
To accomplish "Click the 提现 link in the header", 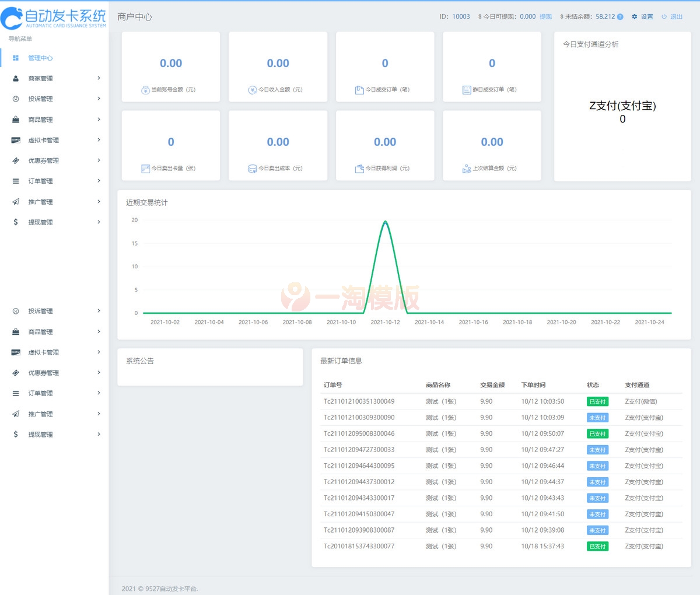I will click(x=545, y=17).
